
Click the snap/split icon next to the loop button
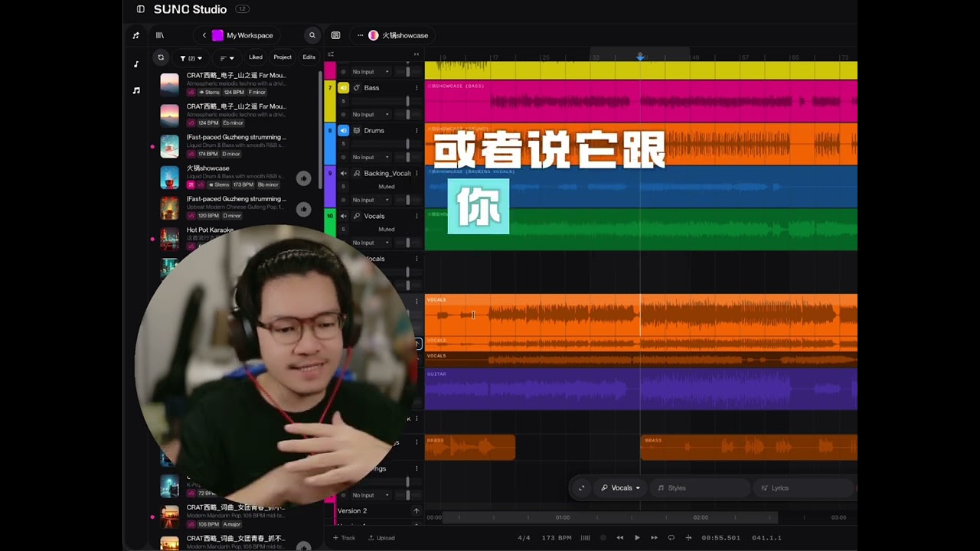[688, 538]
